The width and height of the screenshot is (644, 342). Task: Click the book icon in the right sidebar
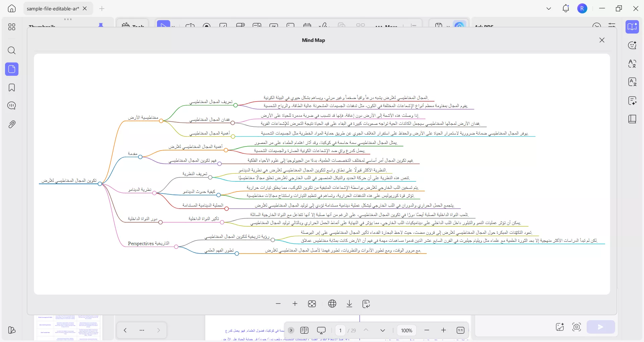click(632, 119)
